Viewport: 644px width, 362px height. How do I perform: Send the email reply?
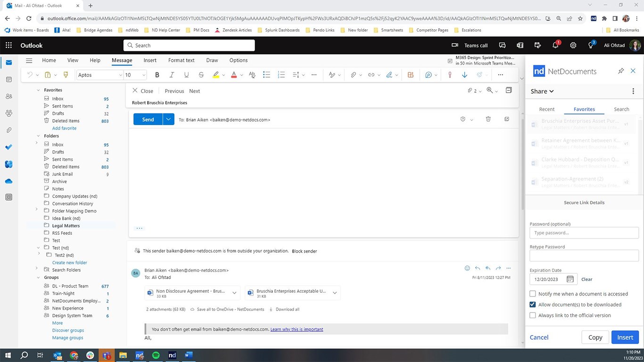pyautogui.click(x=148, y=119)
